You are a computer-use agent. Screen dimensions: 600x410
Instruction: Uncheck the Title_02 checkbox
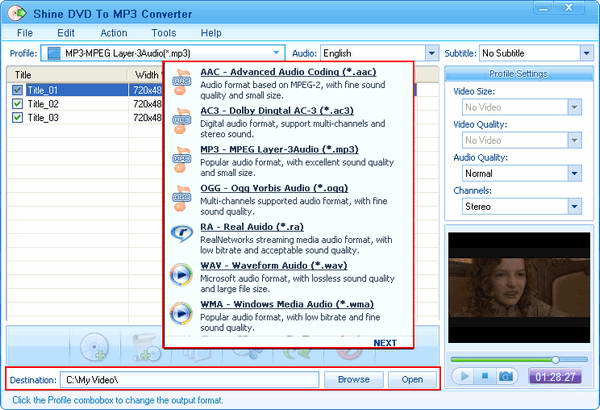coord(17,104)
